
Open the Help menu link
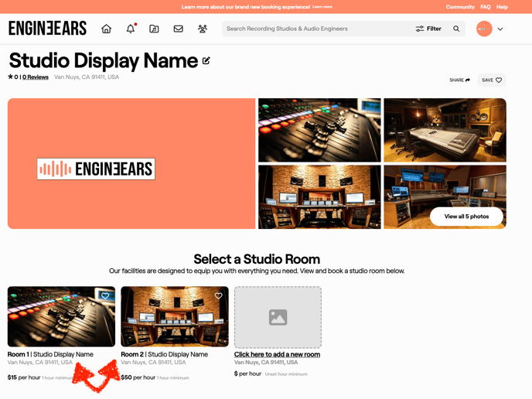tap(503, 7)
